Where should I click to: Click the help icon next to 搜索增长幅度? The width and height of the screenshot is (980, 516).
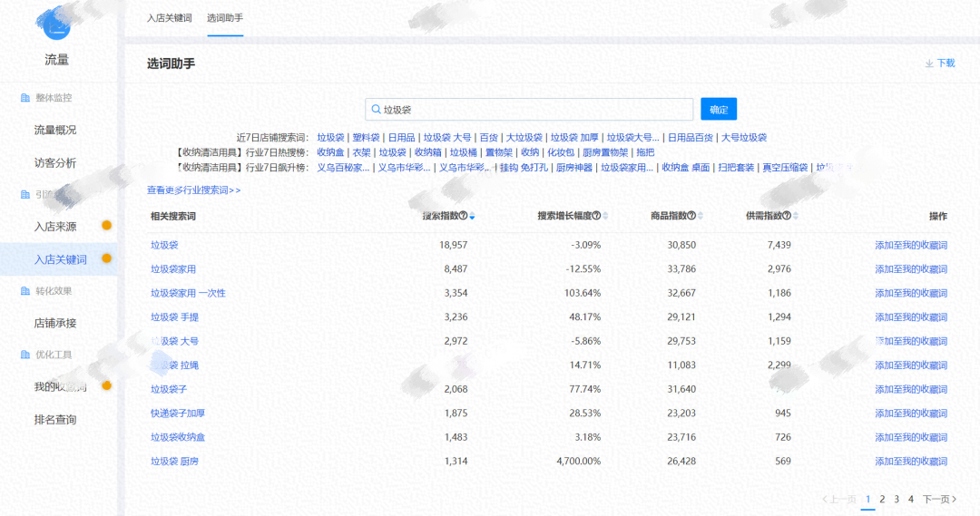click(x=597, y=216)
